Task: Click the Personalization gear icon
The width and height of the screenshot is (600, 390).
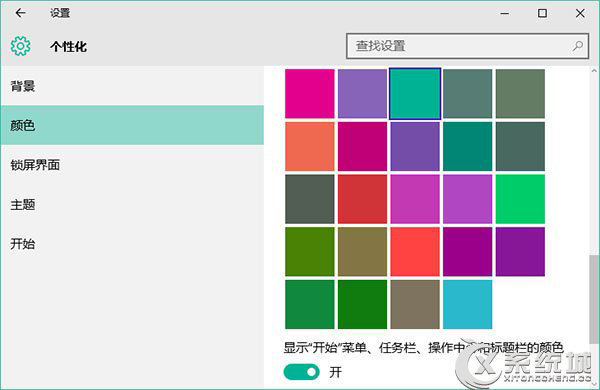Action: pyautogui.click(x=20, y=46)
